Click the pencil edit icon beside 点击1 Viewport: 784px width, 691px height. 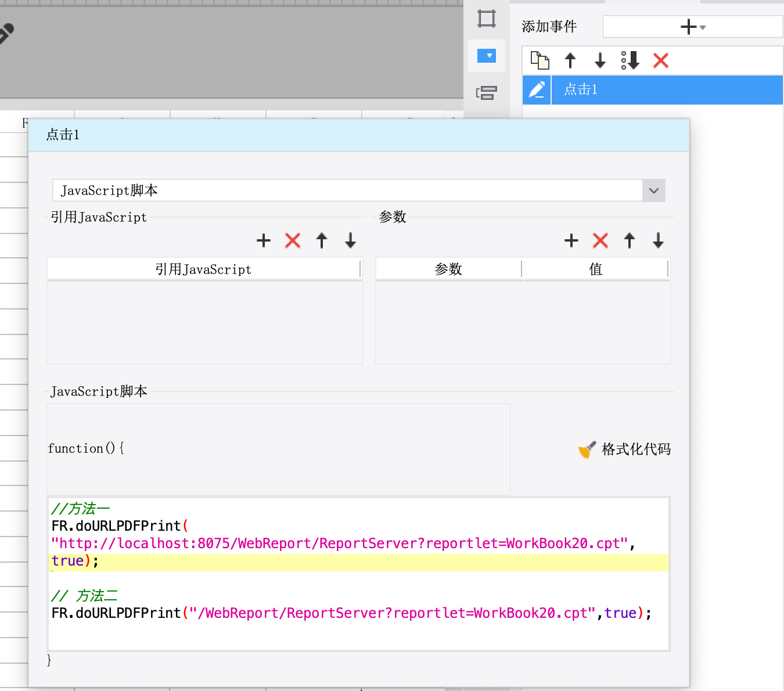click(x=537, y=90)
